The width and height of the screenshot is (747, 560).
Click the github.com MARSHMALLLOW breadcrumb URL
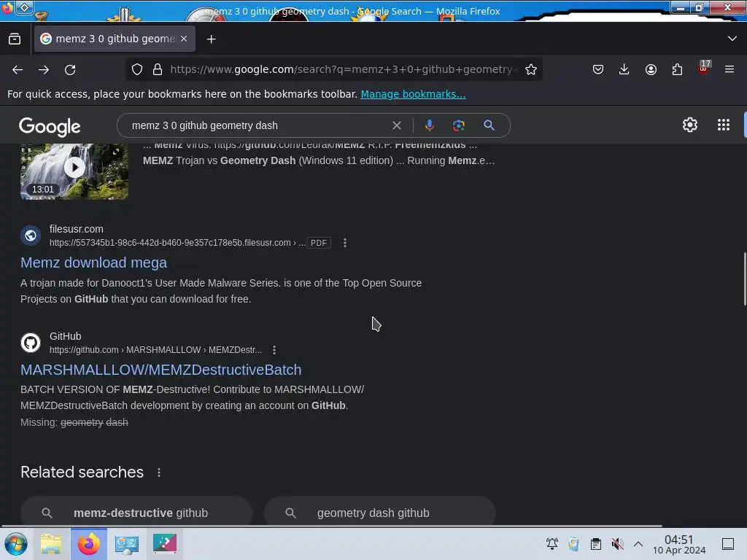156,350
